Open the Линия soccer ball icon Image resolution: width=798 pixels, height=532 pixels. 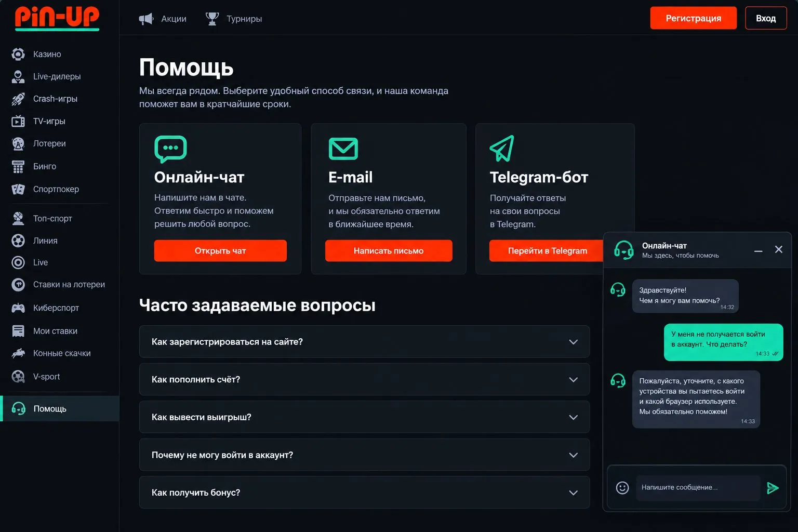tap(18, 241)
